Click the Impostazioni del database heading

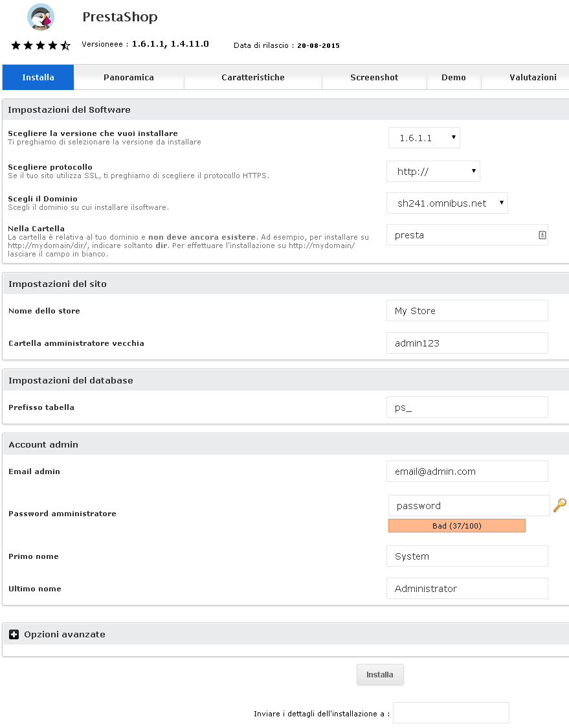coord(71,380)
